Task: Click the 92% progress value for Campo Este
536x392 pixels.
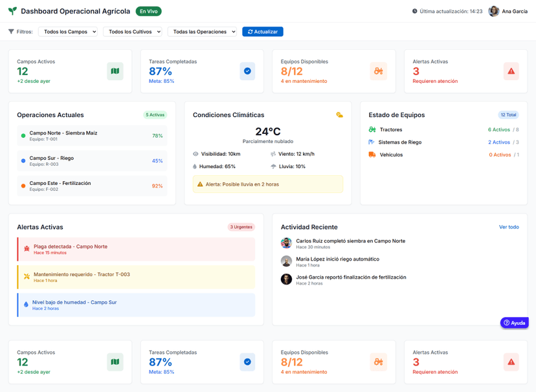Action: click(x=157, y=186)
